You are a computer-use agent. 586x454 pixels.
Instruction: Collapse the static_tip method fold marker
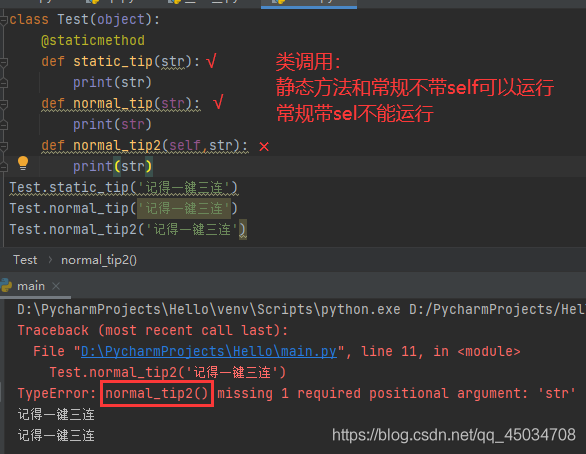tap(4, 62)
